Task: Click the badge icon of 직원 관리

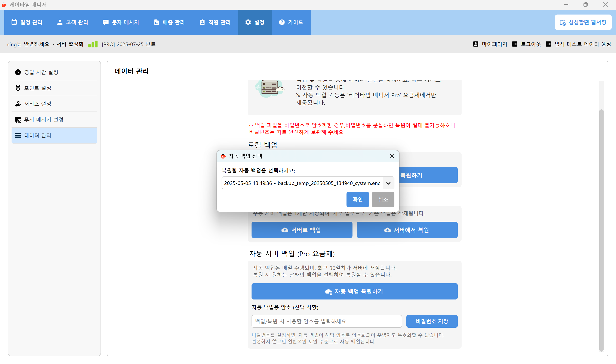Action: (202, 22)
